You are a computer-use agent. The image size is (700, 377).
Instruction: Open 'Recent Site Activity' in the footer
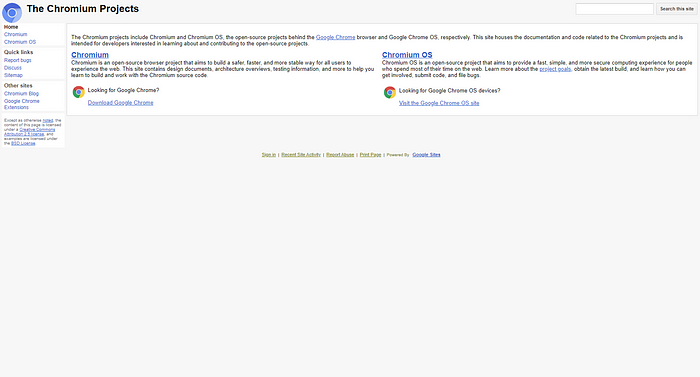pos(301,155)
